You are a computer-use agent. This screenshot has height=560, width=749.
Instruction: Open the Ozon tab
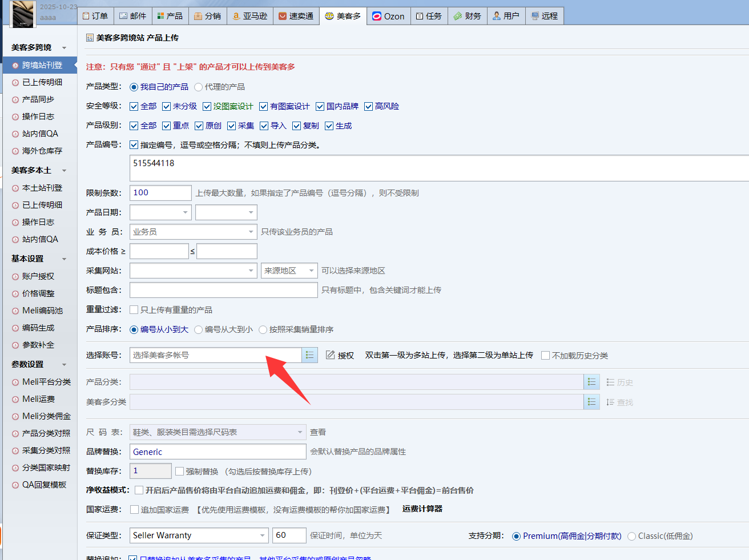point(388,16)
